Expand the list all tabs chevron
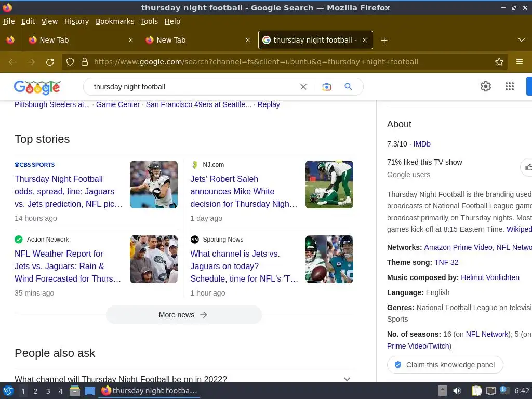This screenshot has width=532, height=399. [522, 40]
